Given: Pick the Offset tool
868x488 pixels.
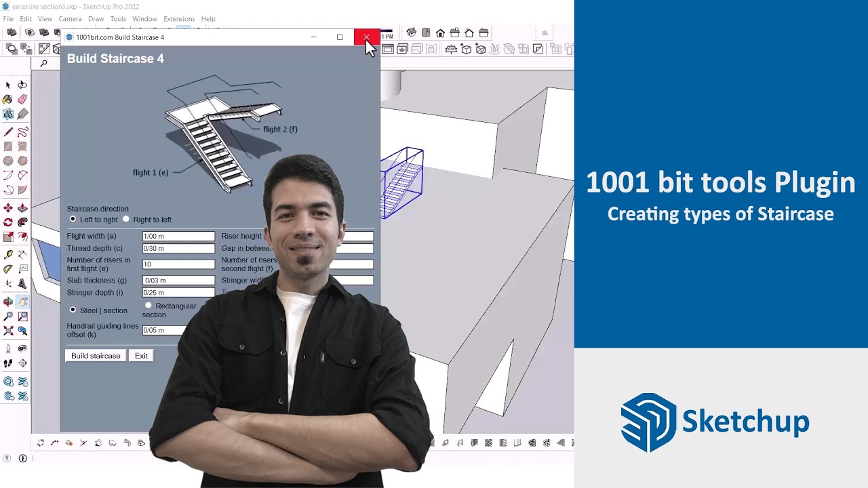Looking at the screenshot, I should click(22, 237).
